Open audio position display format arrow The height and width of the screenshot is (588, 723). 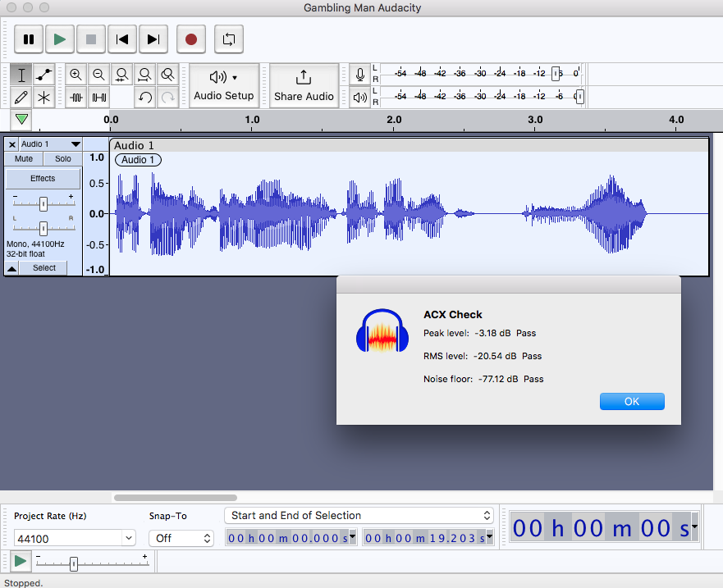pos(694,526)
